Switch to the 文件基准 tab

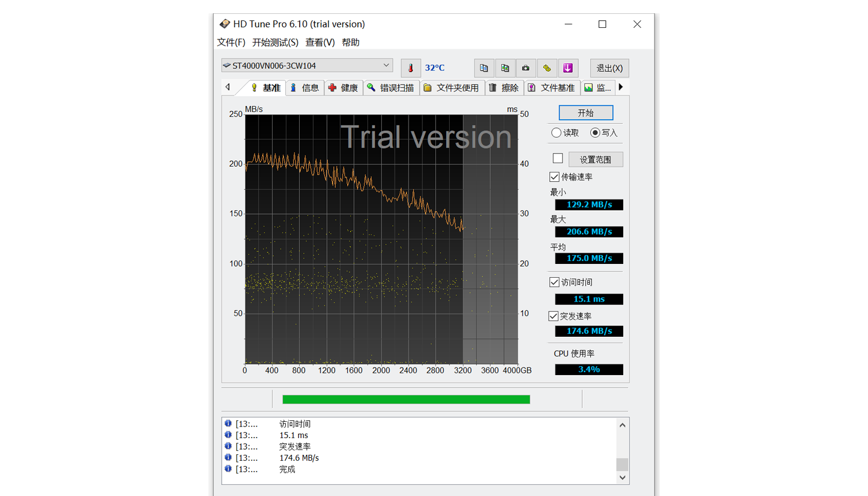[553, 88]
